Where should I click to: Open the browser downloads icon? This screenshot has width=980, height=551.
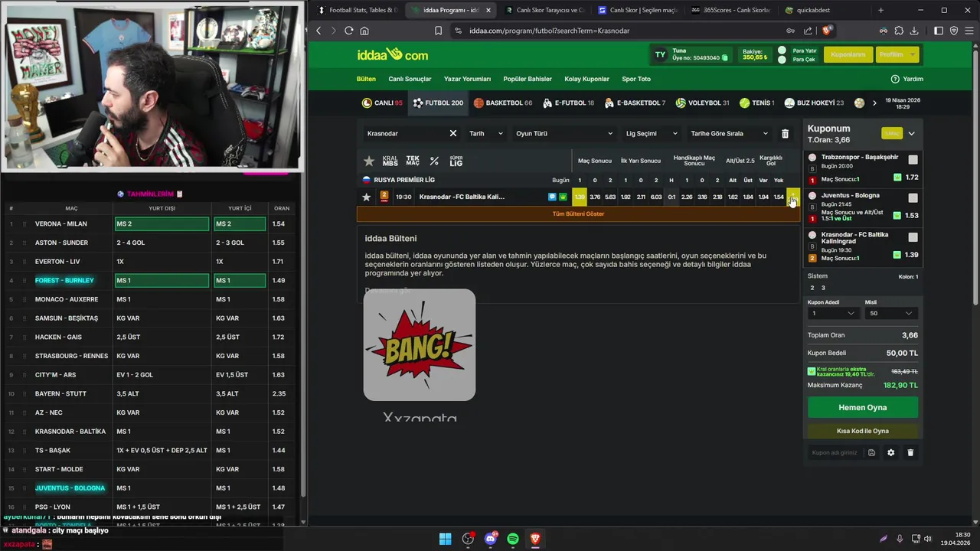pos(914,31)
